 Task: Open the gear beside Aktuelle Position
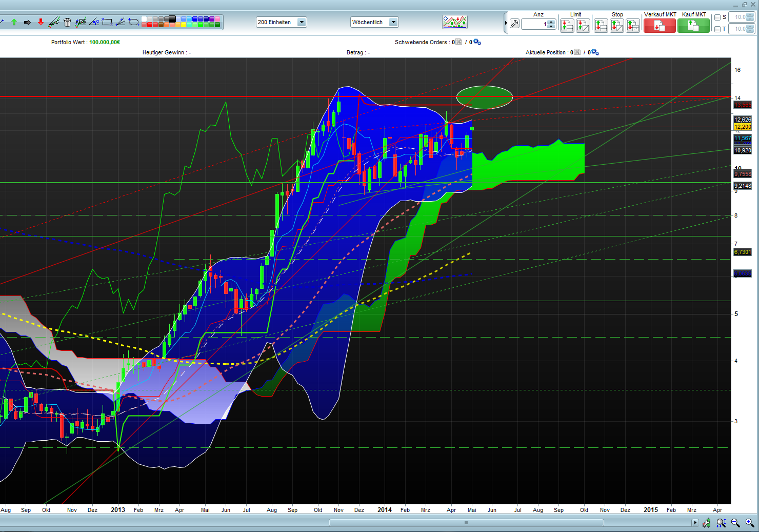click(x=595, y=52)
